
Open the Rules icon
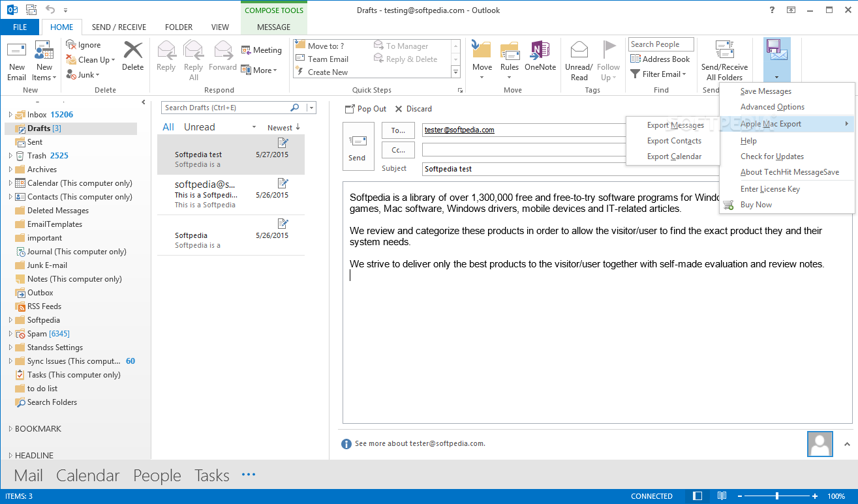(510, 50)
